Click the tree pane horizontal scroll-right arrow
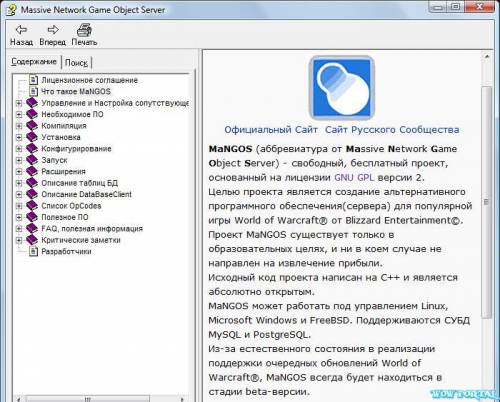 [x=182, y=399]
